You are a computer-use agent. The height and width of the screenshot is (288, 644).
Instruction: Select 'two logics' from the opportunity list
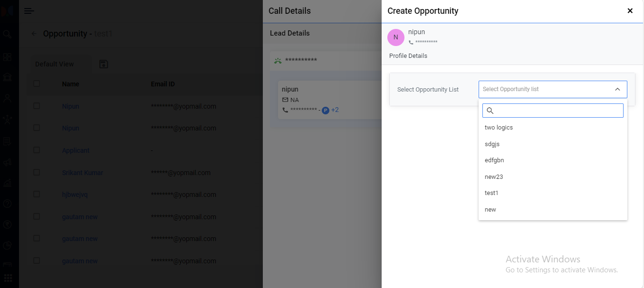pyautogui.click(x=499, y=128)
